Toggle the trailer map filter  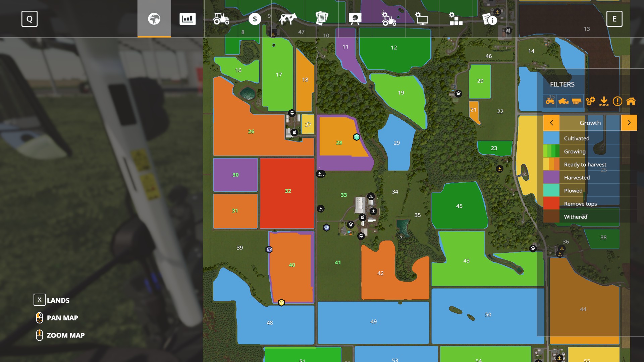pos(577,101)
